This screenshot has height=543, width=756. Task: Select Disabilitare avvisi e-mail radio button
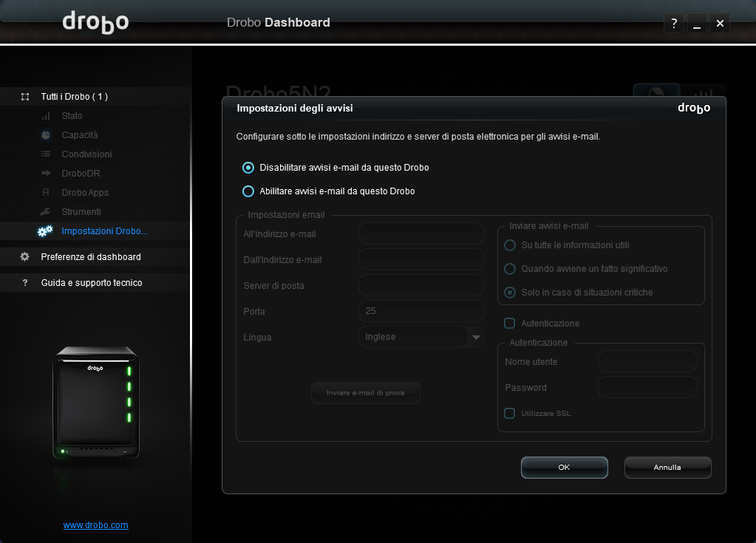(248, 168)
